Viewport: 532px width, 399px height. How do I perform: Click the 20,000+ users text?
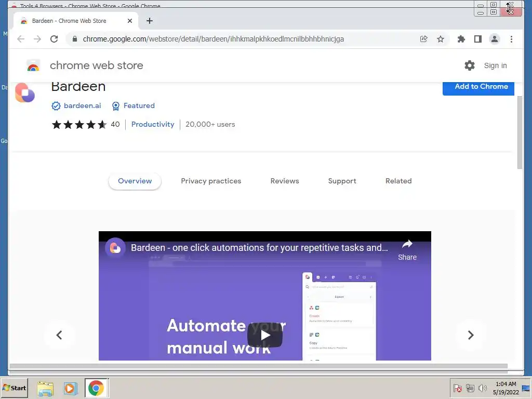coord(210,124)
